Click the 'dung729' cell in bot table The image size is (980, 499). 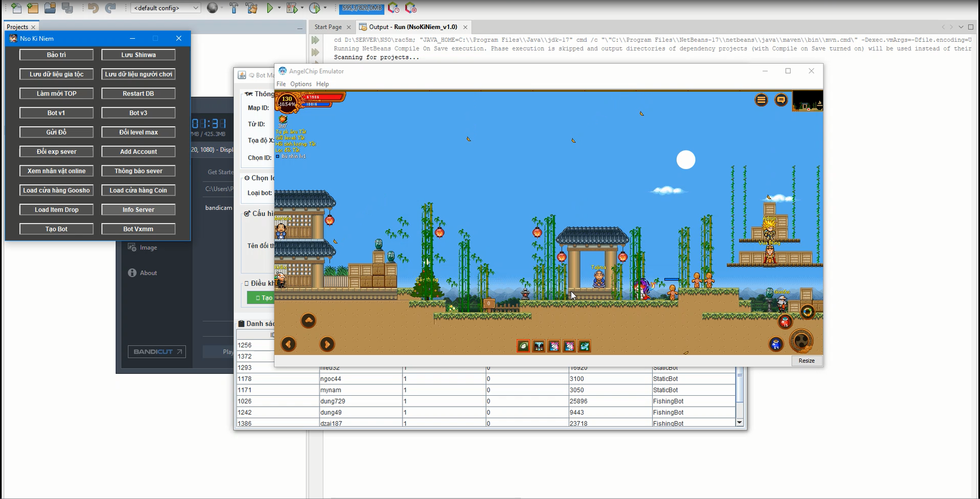pyautogui.click(x=360, y=401)
